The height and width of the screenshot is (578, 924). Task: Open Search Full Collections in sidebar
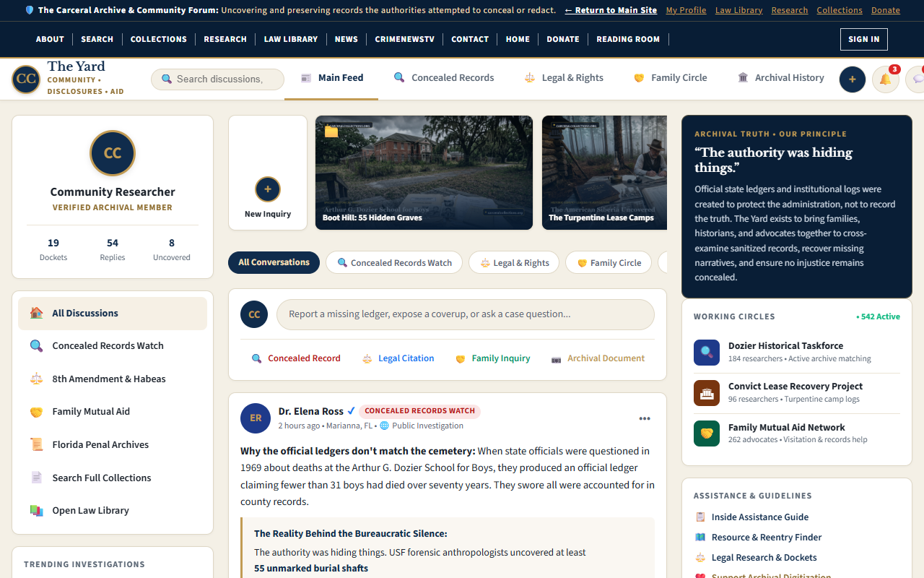pyautogui.click(x=113, y=478)
